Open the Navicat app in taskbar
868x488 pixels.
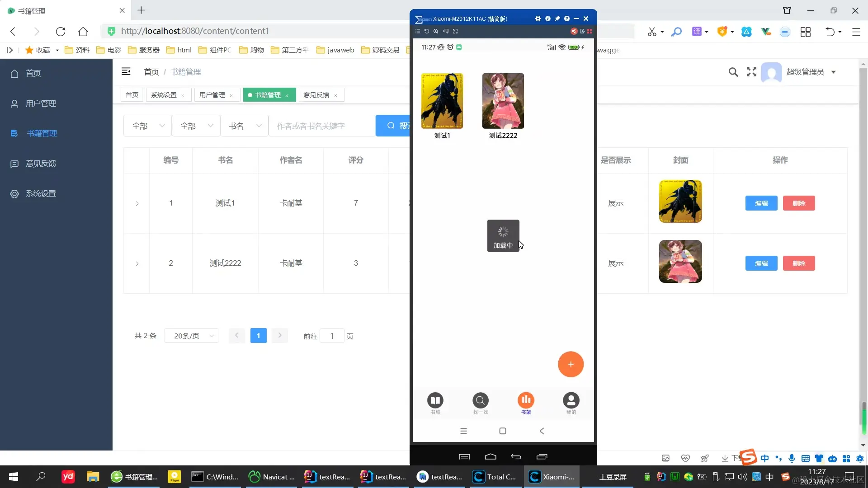point(272,477)
